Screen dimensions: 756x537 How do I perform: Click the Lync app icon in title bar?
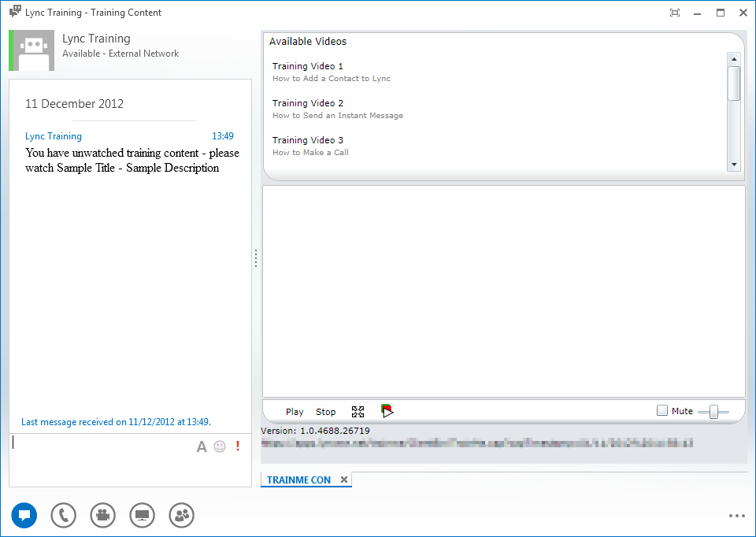click(x=15, y=11)
